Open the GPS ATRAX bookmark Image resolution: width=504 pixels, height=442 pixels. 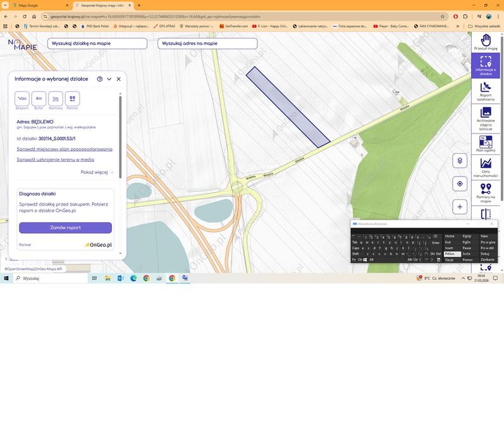point(164,26)
